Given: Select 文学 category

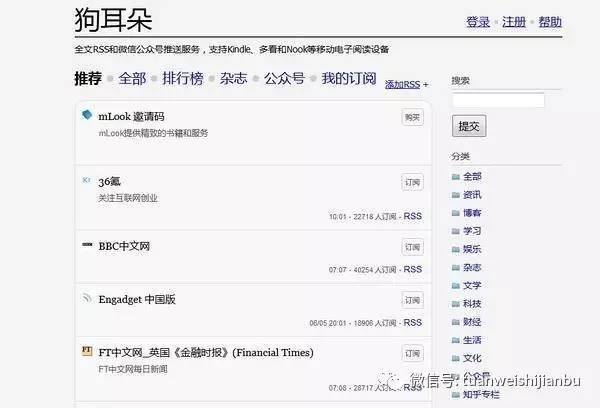Looking at the screenshot, I should coord(472,286).
